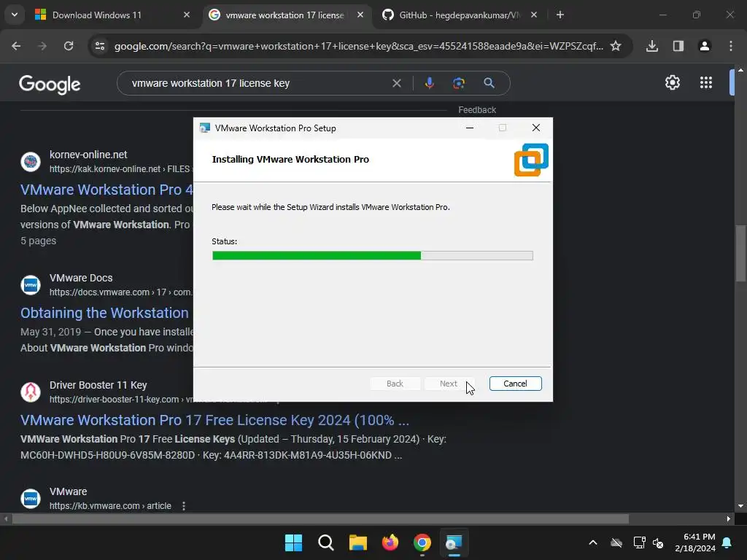This screenshot has width=747, height=560.
Task: Open OneDrive tray icon
Action: click(616, 542)
